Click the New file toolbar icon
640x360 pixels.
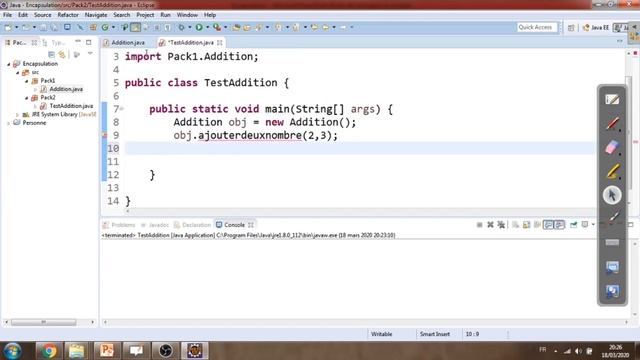point(8,27)
